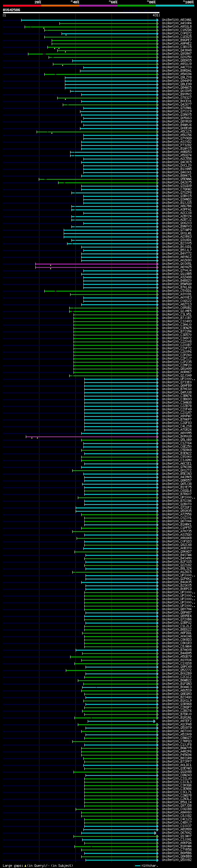
Task: Click the UniRef100_Q84WI5 label
Action: coord(177,88)
